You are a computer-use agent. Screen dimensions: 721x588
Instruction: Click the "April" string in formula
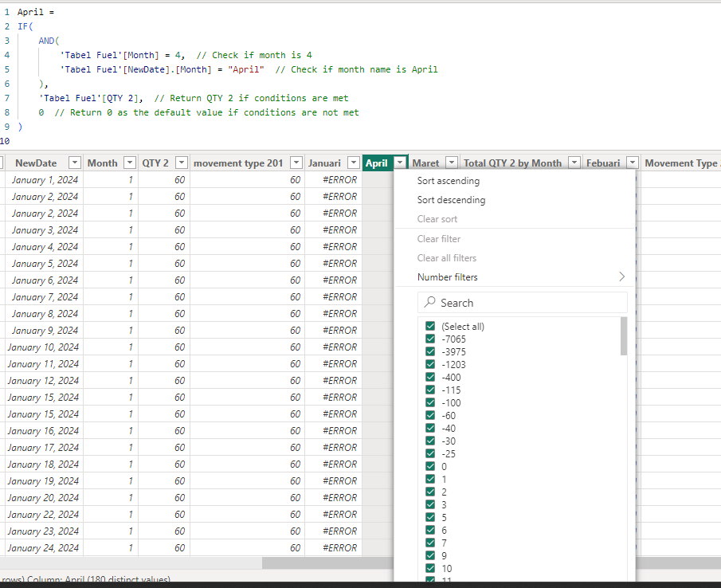pyautogui.click(x=246, y=69)
